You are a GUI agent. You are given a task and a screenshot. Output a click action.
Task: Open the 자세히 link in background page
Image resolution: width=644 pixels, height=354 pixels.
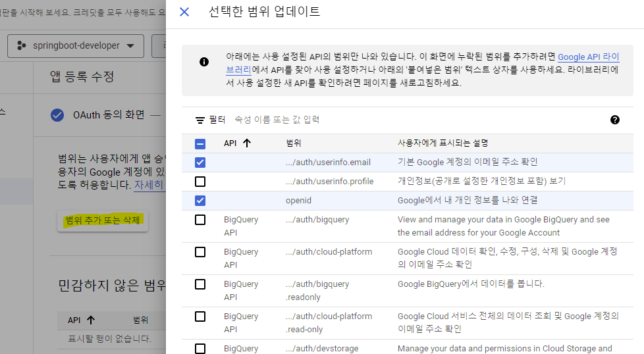(x=149, y=185)
